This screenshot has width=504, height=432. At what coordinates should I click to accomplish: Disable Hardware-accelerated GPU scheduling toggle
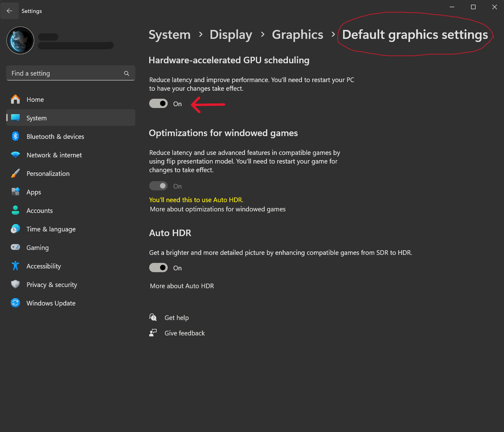click(x=158, y=104)
